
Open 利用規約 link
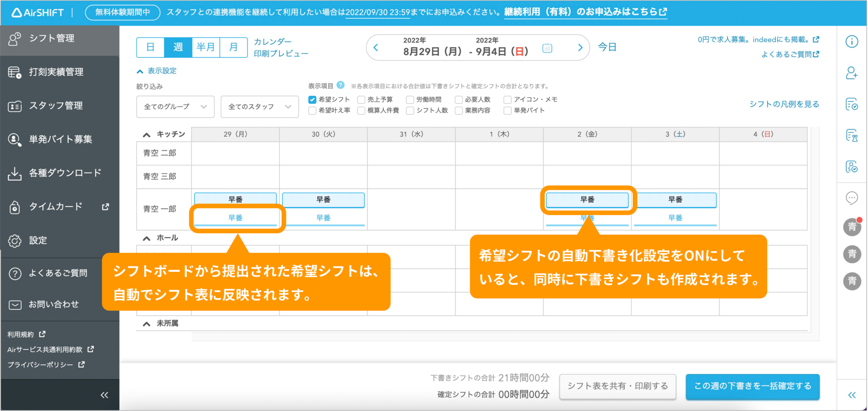26,335
